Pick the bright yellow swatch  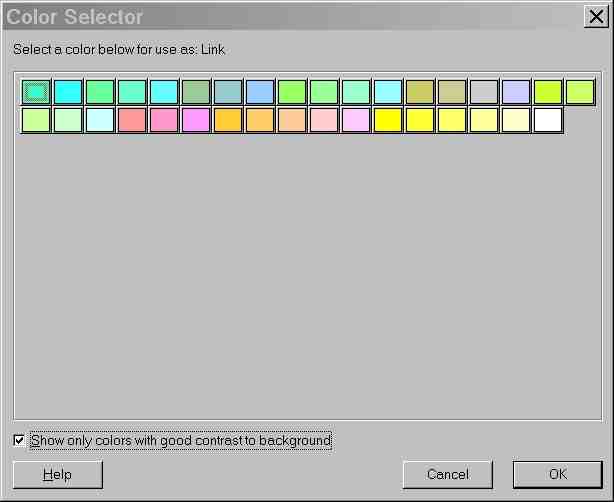pos(388,120)
